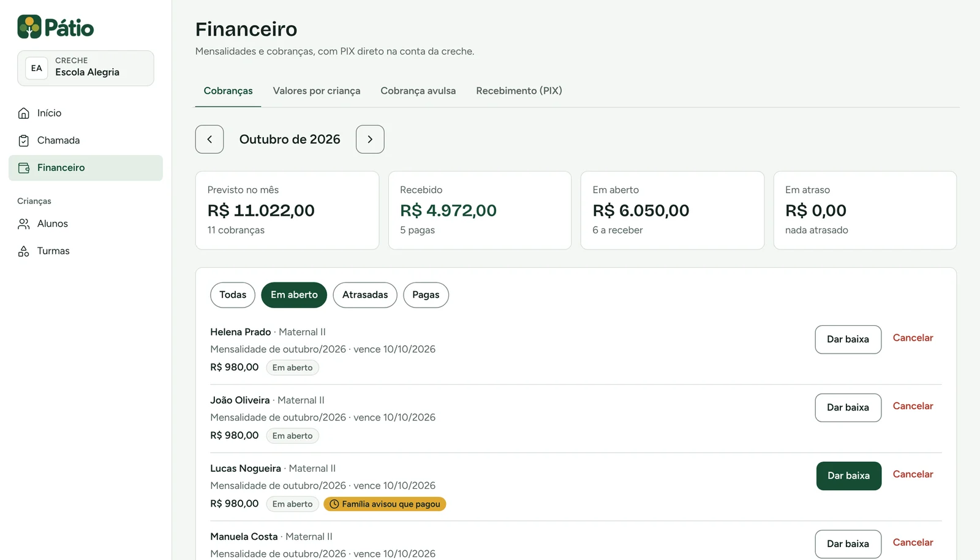Select the Atrasadas filter chip
This screenshot has height=560, width=980.
pos(365,295)
